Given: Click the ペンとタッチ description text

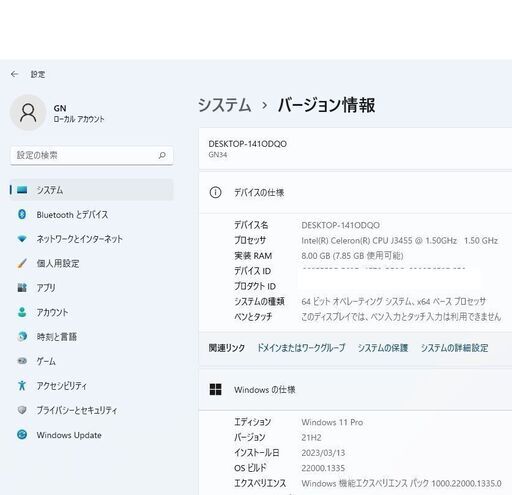Looking at the screenshot, I should click(401, 317).
